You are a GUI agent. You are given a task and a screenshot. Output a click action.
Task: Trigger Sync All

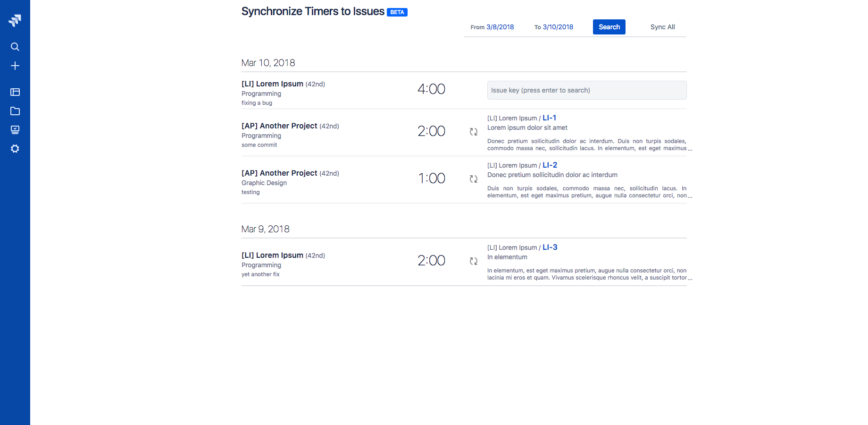coord(662,27)
